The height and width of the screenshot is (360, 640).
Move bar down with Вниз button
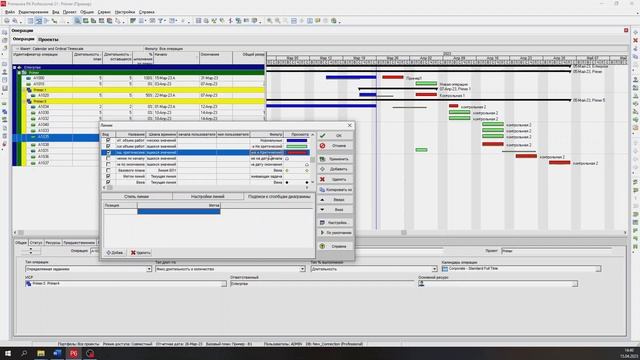pyautogui.click(x=335, y=210)
